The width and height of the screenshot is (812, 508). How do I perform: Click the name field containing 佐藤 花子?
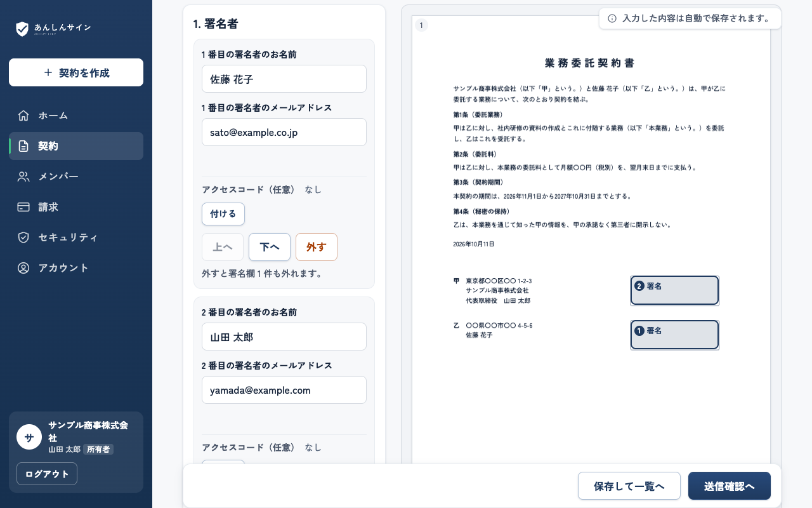(x=284, y=79)
